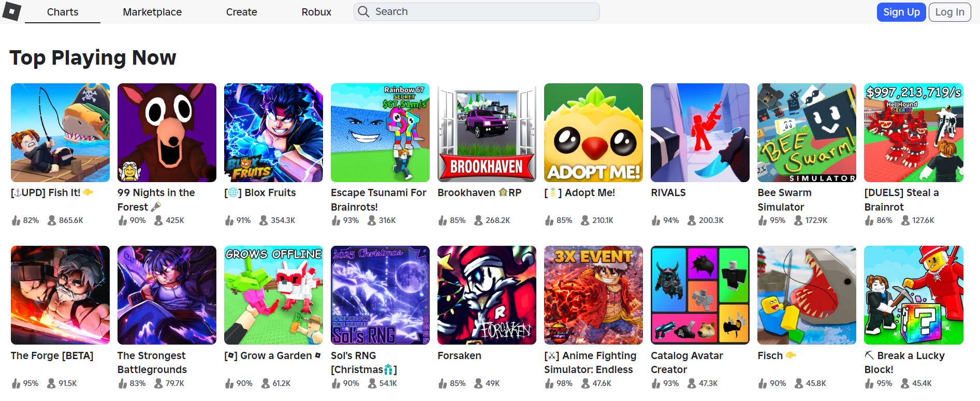Click the Sign Up button

[x=901, y=12]
